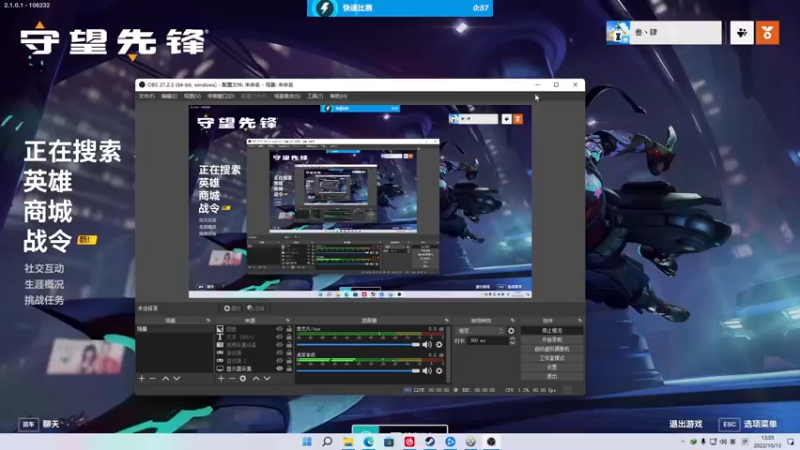Open the 场景集合(S) menu in OBS
This screenshot has width=800, height=450.
click(287, 96)
